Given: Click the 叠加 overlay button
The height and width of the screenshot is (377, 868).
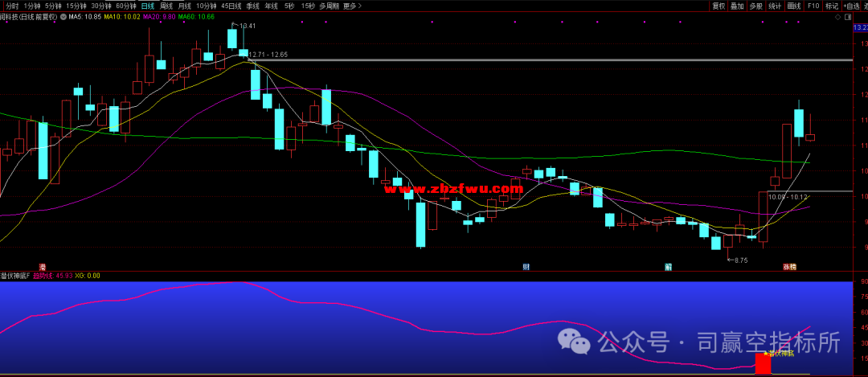Looking at the screenshot, I should [737, 6].
